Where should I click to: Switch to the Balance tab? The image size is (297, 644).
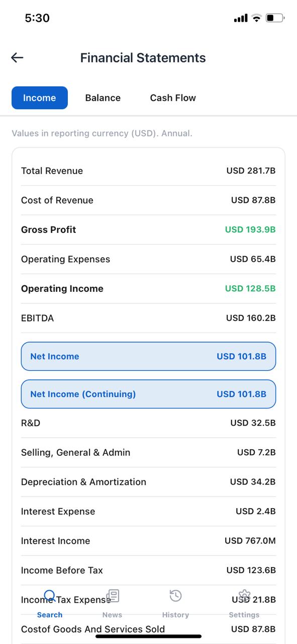click(103, 98)
